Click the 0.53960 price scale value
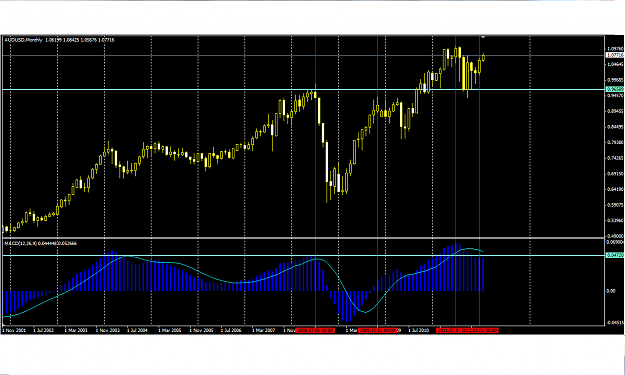 point(615,220)
